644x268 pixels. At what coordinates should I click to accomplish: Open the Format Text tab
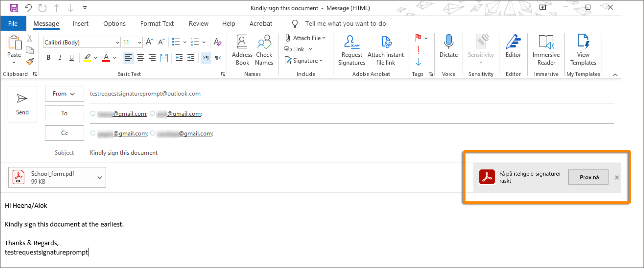point(157,24)
